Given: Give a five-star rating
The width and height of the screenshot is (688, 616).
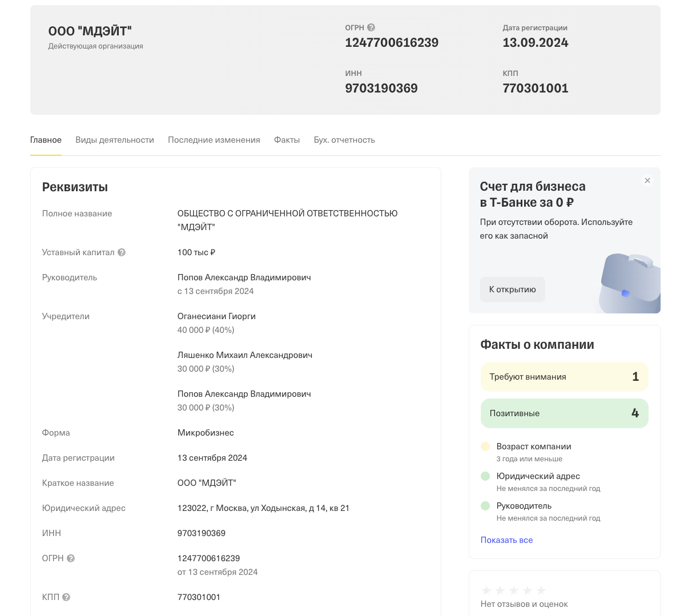Looking at the screenshot, I should [540, 590].
